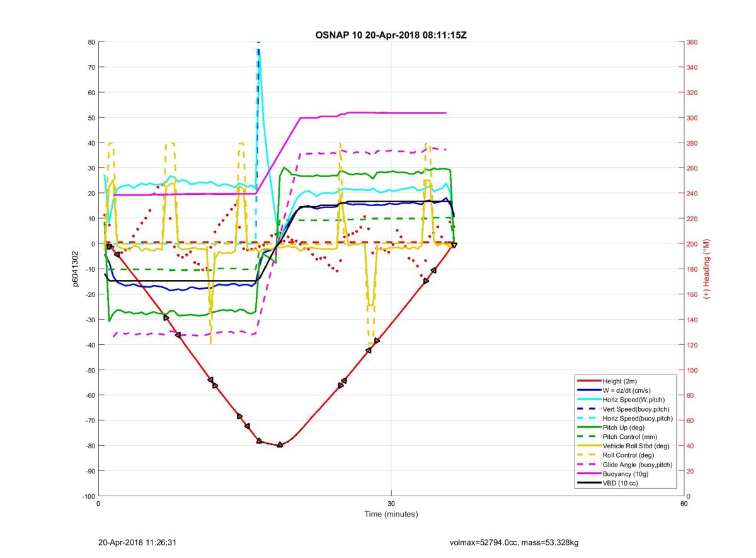Click the Time (minutes) axis label
The height and width of the screenshot is (558, 756).
click(x=391, y=514)
